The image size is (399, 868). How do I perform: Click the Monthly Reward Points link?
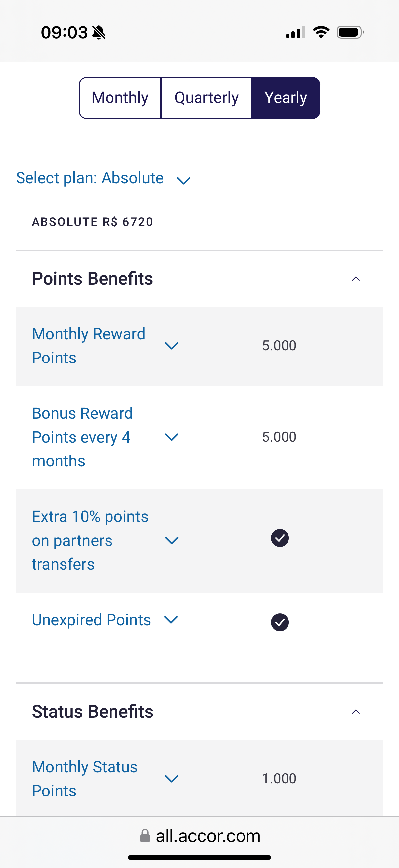tap(88, 346)
